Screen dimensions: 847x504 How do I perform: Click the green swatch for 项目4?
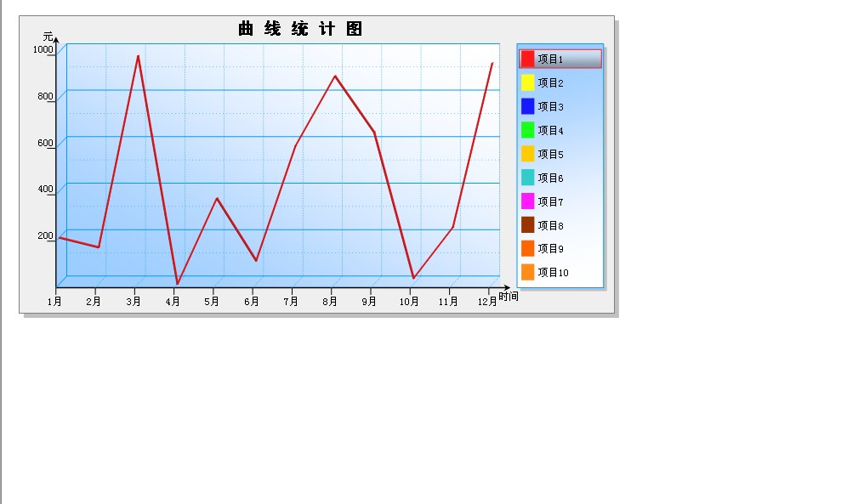528,130
